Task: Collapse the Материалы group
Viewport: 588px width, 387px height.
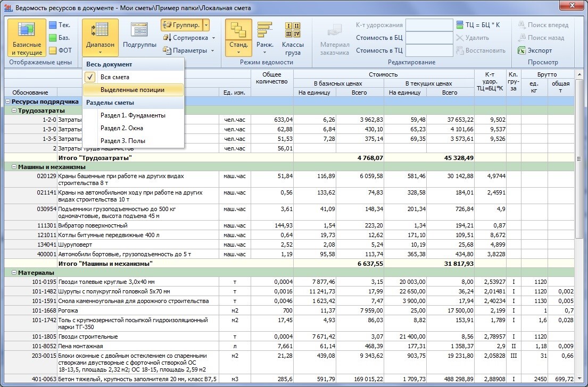Action: click(14, 272)
